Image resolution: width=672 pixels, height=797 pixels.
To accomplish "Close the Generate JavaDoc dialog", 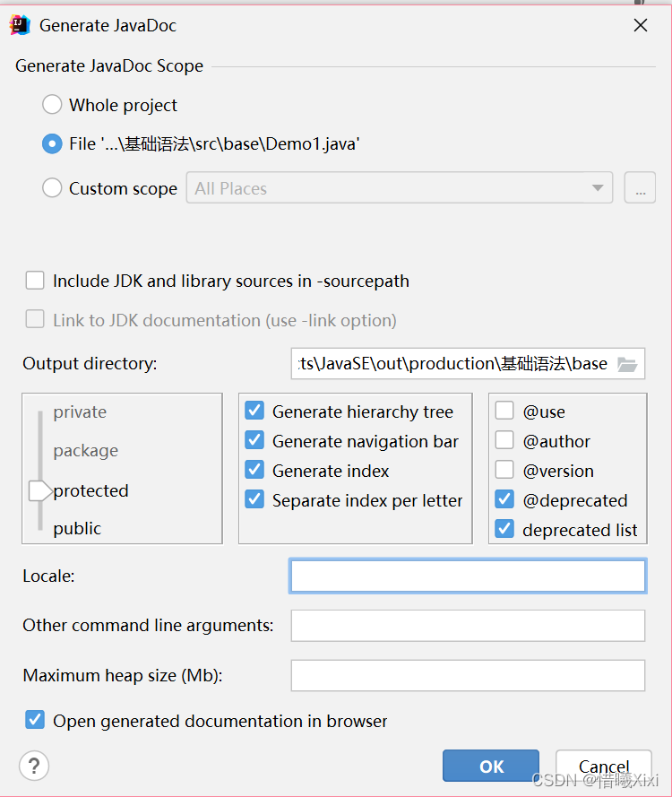I will 641,26.
